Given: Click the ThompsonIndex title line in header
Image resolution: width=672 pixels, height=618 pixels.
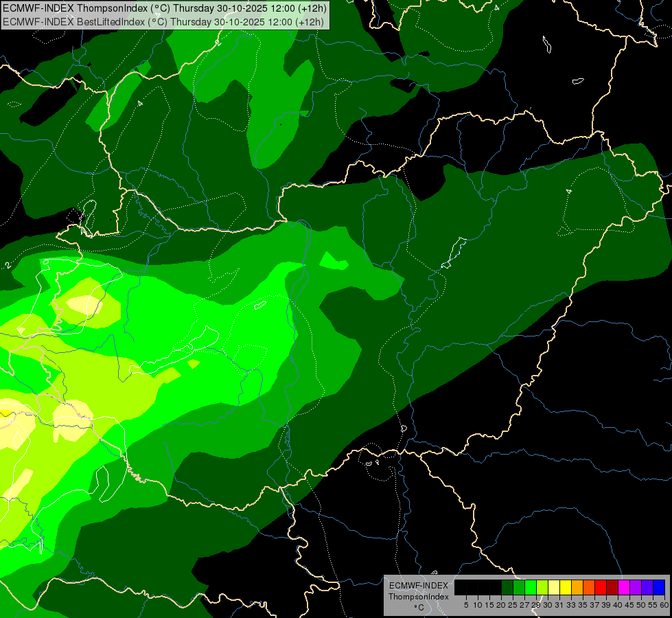Looking at the screenshot, I should pyautogui.click(x=165, y=8).
